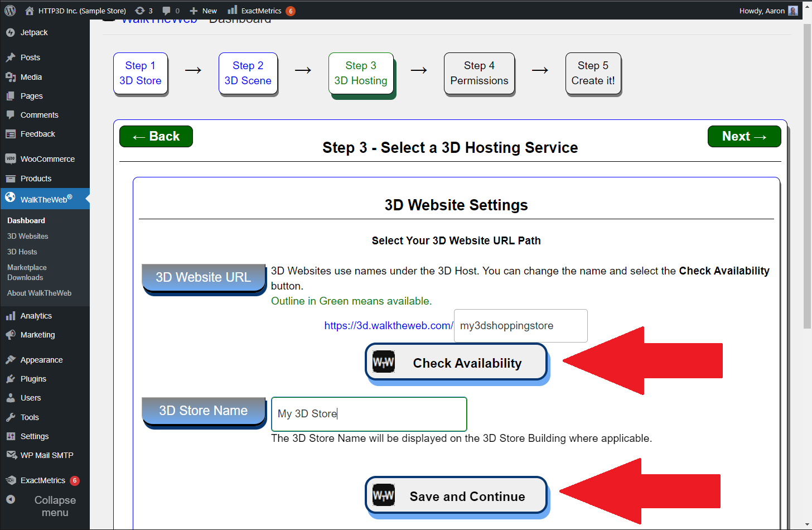Image resolution: width=812 pixels, height=530 pixels.
Task: Click the Plugins sidebar icon
Action: (10, 379)
